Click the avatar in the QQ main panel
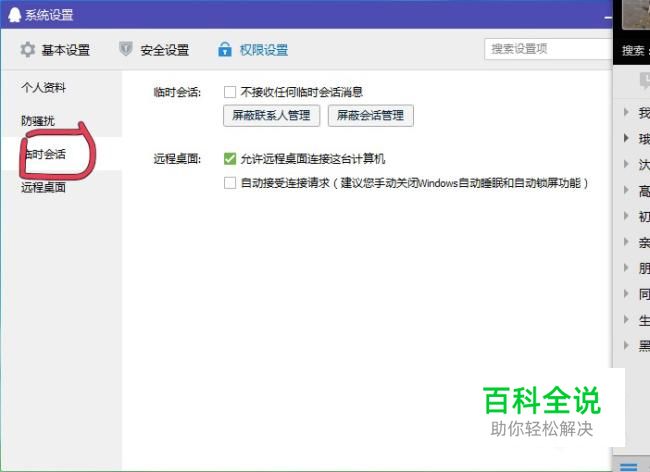 point(636,14)
